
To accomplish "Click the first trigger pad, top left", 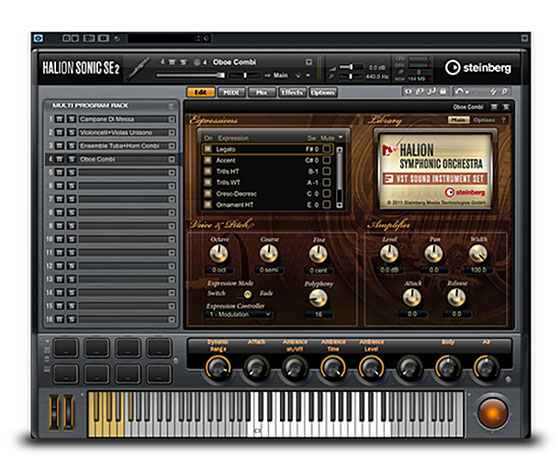I will [x=66, y=347].
